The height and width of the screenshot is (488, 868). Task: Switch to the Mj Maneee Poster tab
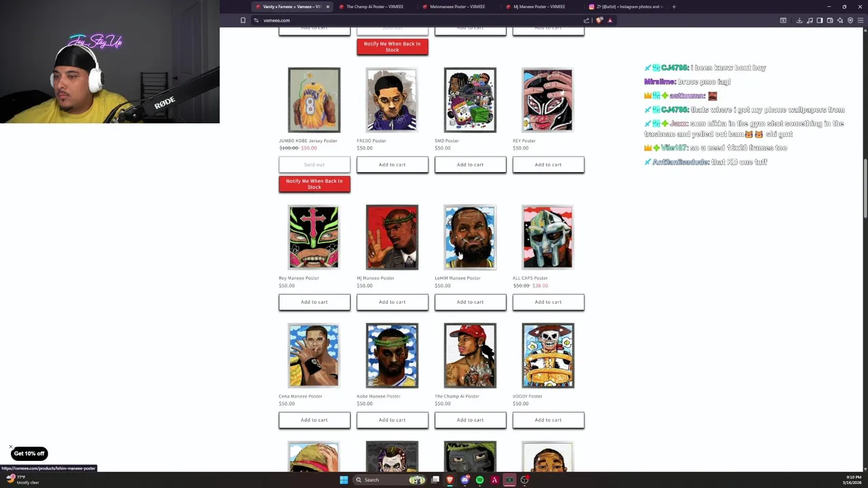[x=539, y=7]
